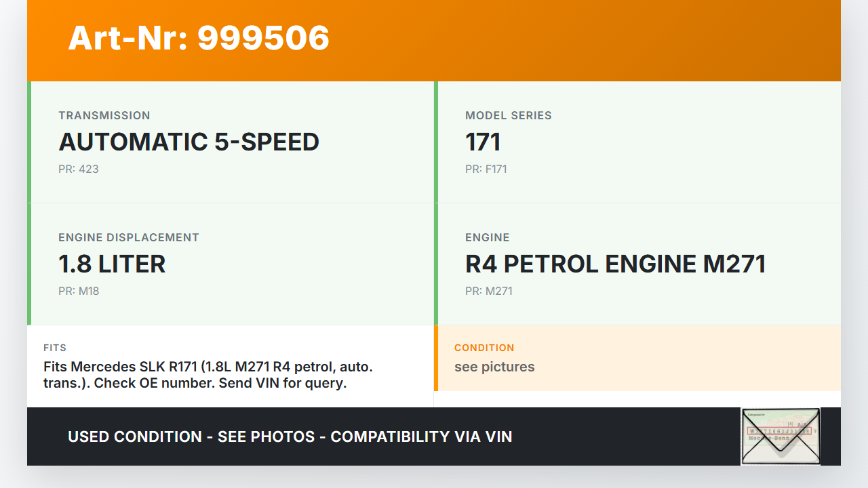Select the model series value 171
This screenshot has height=488, width=868.
click(483, 142)
